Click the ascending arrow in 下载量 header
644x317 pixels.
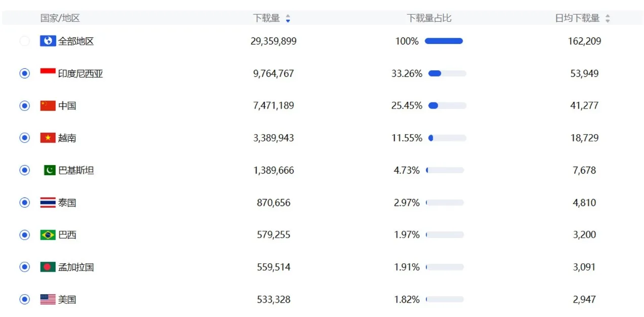pos(288,16)
